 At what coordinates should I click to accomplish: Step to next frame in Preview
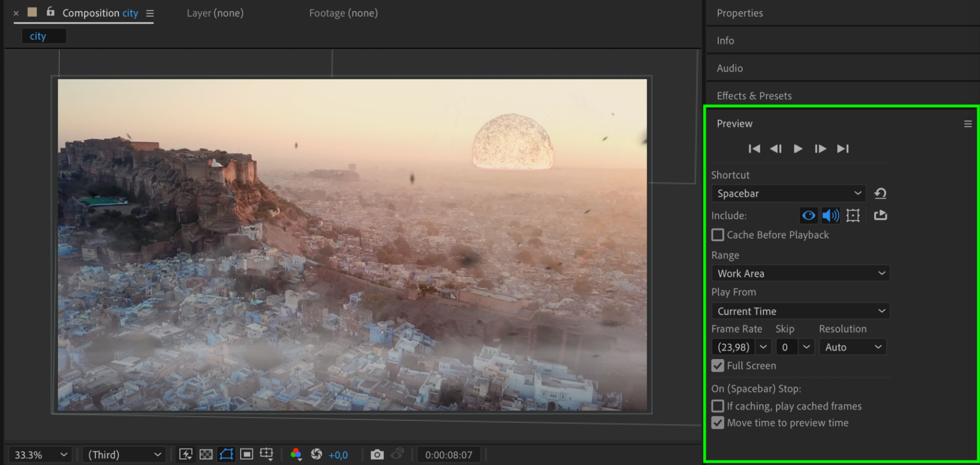pyautogui.click(x=820, y=149)
